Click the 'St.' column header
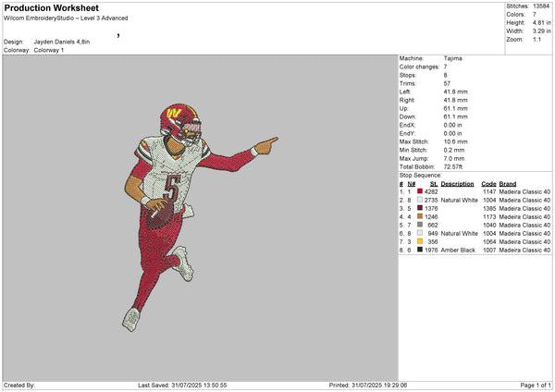The image size is (555, 392). pyautogui.click(x=434, y=184)
